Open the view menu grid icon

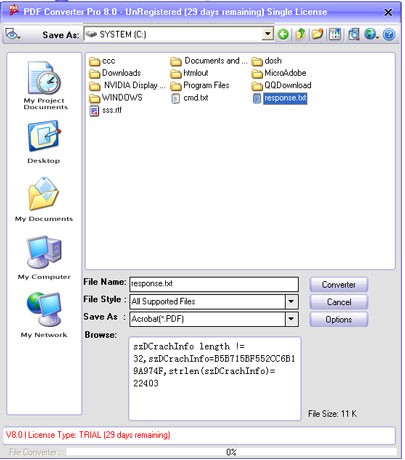(335, 34)
